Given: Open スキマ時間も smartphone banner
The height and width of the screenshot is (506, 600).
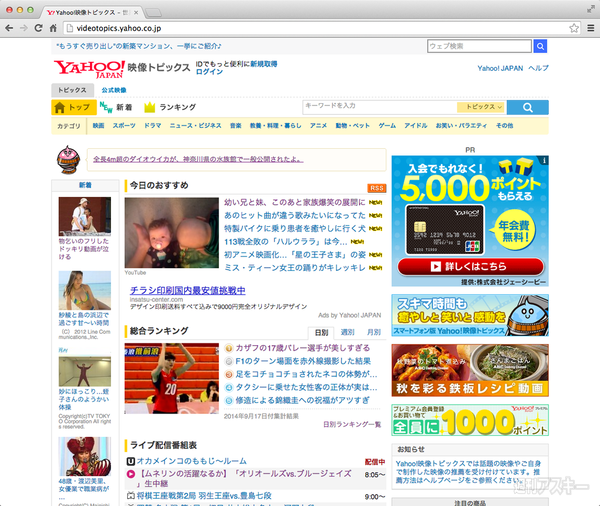Looking at the screenshot, I should click(x=470, y=315).
